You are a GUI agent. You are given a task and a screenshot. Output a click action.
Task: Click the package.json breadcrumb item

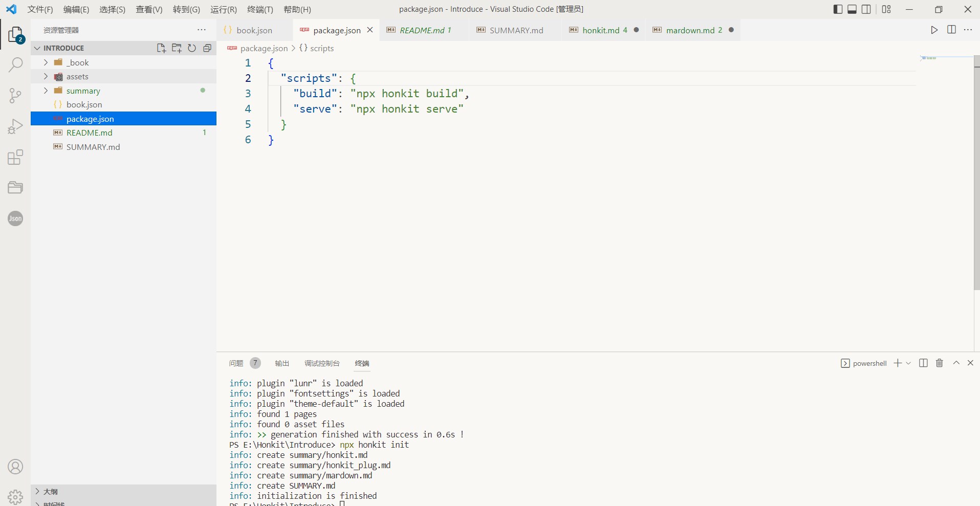pos(264,48)
